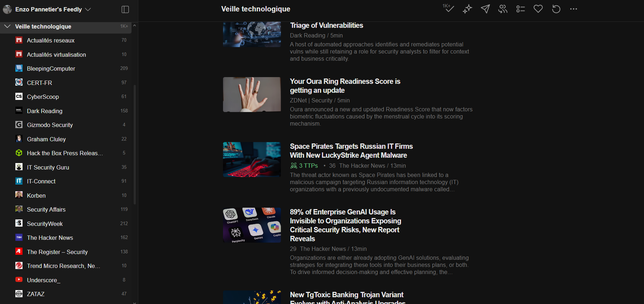Image resolution: width=644 pixels, height=304 pixels.
Task: Select the BleepingComputer feed
Action: pos(51,69)
